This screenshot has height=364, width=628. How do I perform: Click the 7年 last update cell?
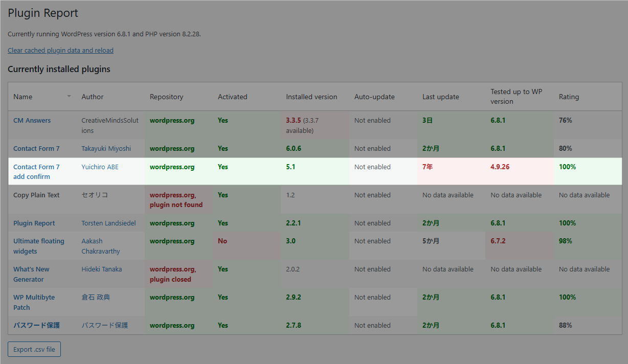pos(452,172)
